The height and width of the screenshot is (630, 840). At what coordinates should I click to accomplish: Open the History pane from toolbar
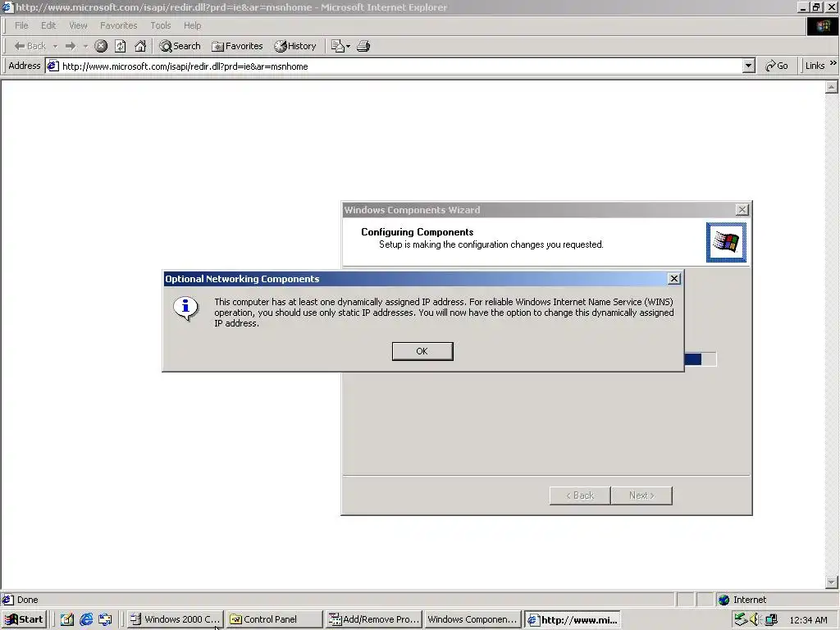(295, 46)
